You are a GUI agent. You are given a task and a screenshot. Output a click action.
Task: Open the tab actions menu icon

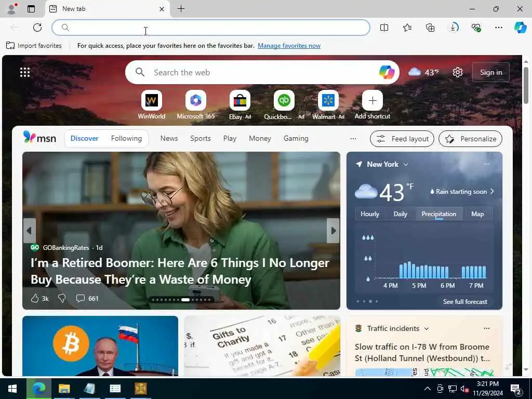[31, 9]
